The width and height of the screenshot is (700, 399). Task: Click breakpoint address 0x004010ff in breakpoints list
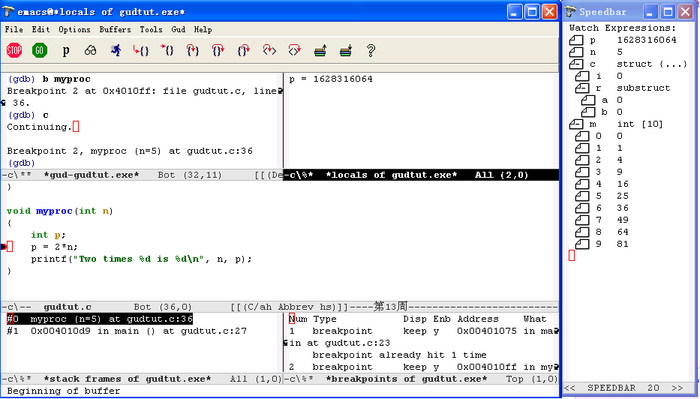click(487, 367)
